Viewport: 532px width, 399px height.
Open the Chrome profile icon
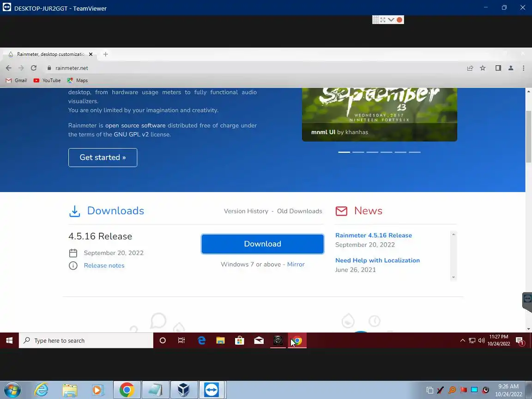point(511,68)
